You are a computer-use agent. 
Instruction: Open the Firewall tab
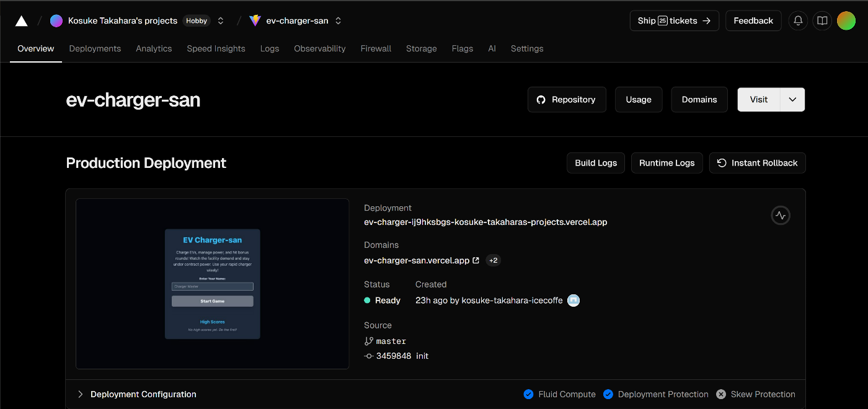[376, 48]
